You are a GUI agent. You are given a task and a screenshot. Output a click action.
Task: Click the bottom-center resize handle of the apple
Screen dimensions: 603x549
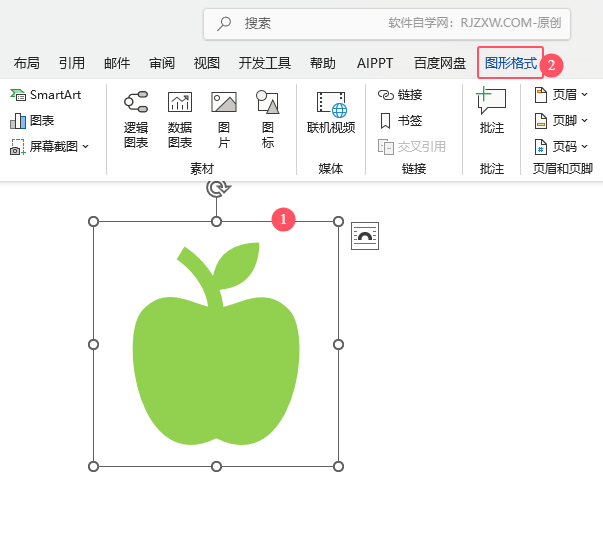(x=217, y=467)
